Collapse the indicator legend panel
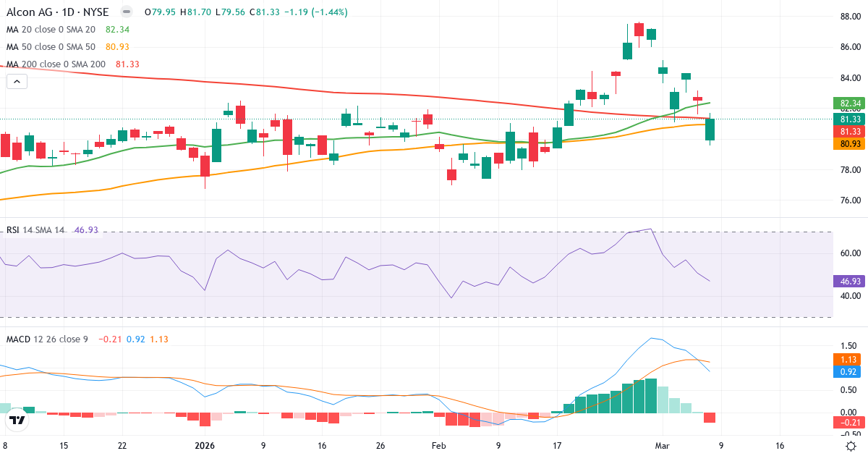The height and width of the screenshot is (456, 868). point(16,81)
